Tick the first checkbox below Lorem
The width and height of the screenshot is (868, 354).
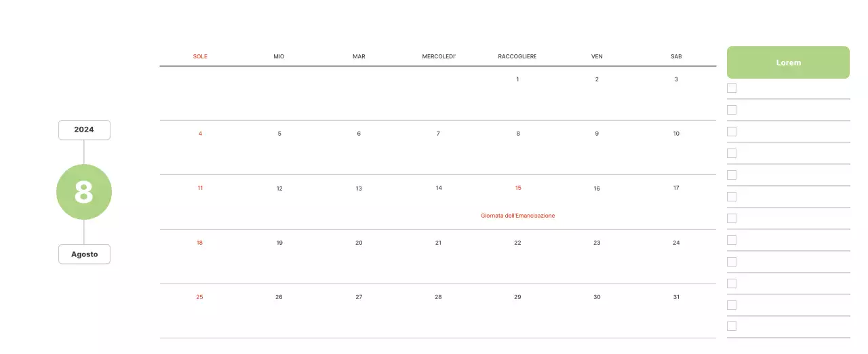[x=732, y=88]
